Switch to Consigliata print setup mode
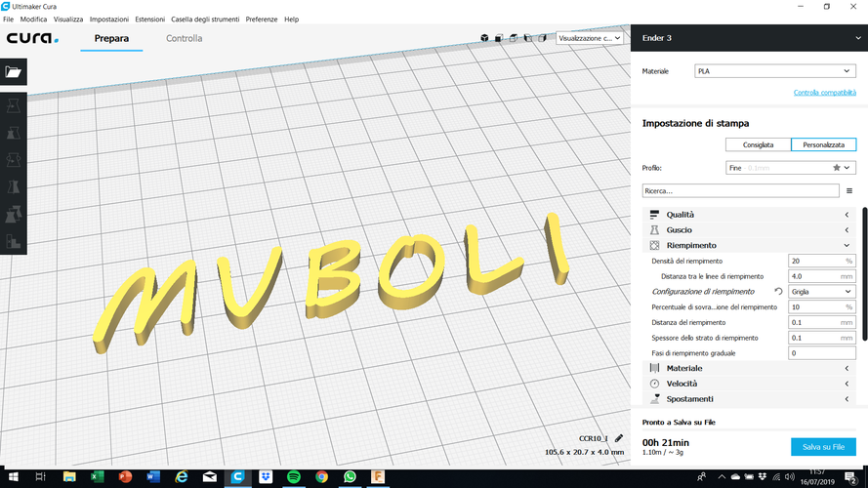The image size is (868, 488). 759,145
